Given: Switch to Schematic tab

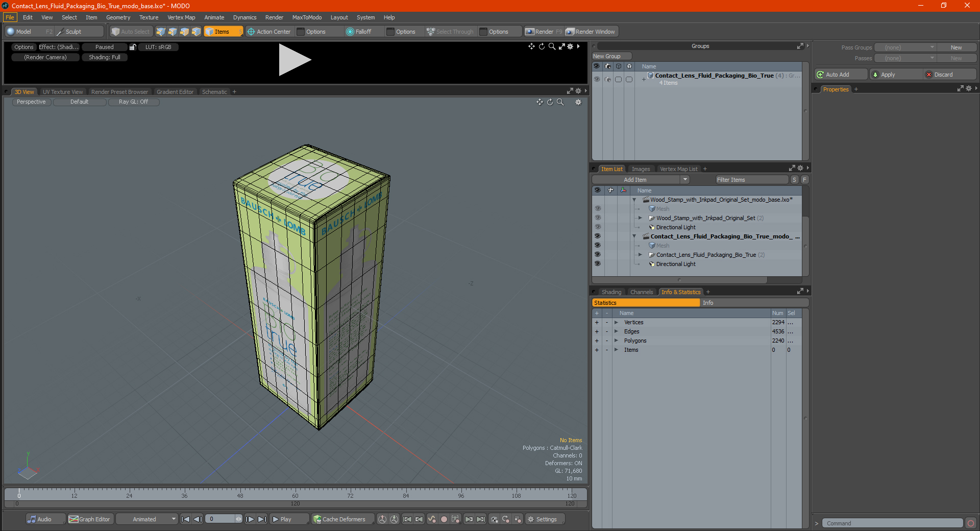Looking at the screenshot, I should [x=214, y=92].
